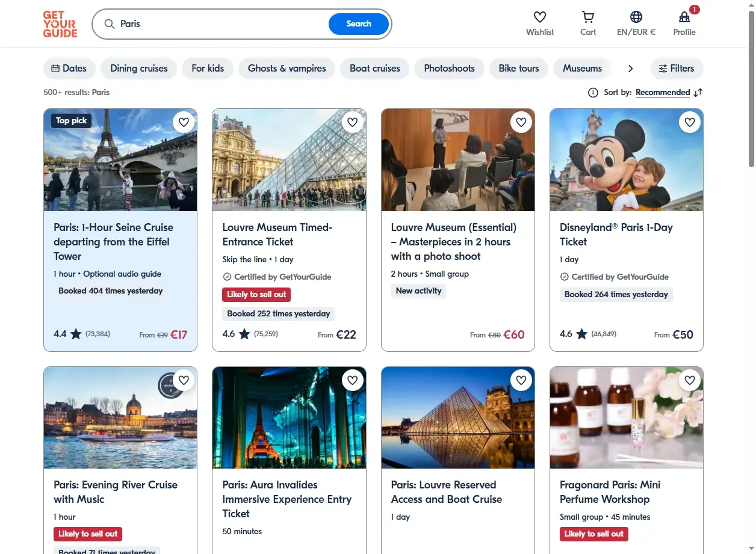Image resolution: width=756 pixels, height=554 pixels.
Task: Select the Dining cruises category chip
Action: tap(139, 69)
